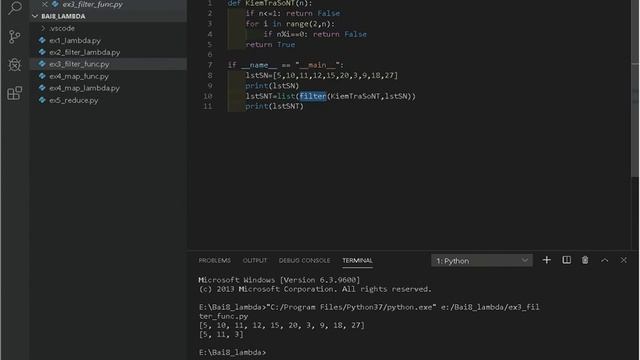
Task: Split the terminal panel
Action: (x=567, y=260)
